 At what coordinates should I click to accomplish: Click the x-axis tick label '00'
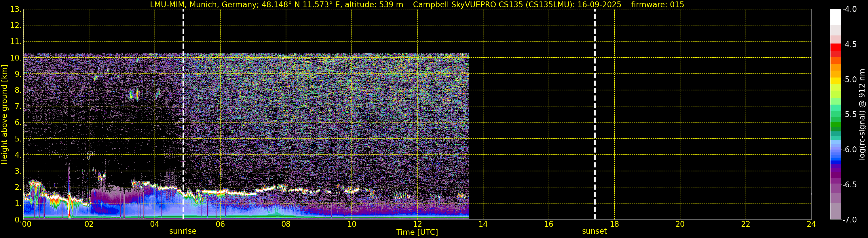(x=26, y=224)
